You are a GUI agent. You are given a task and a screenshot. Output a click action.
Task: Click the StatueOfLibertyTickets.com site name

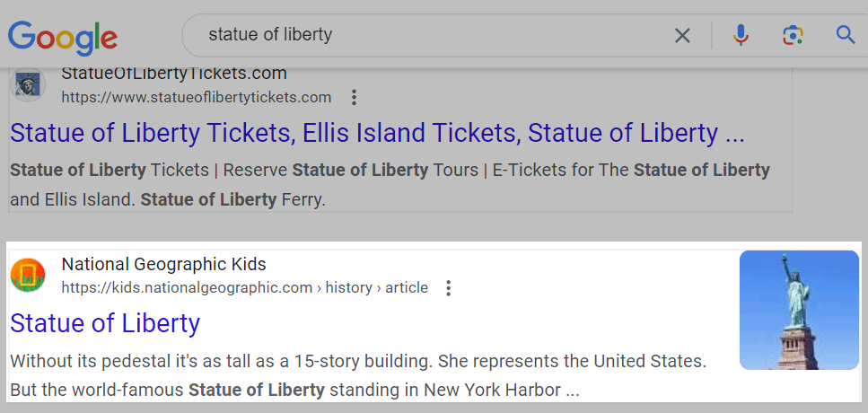174,74
